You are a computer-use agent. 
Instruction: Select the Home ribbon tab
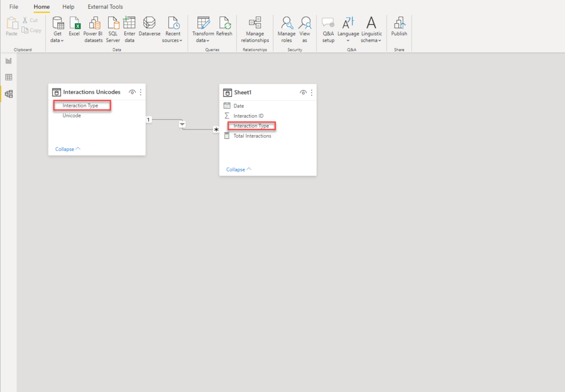(x=42, y=7)
